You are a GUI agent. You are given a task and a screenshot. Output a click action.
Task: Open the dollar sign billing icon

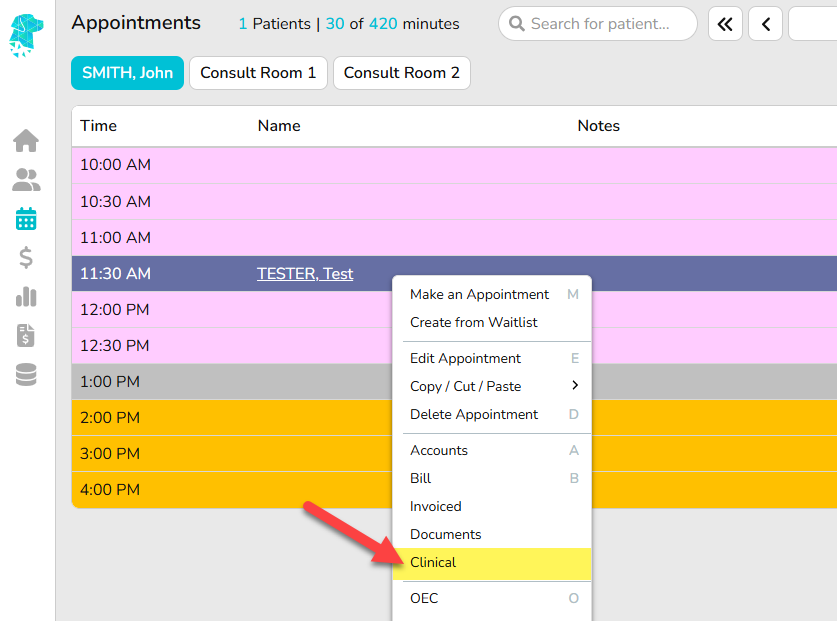click(26, 258)
